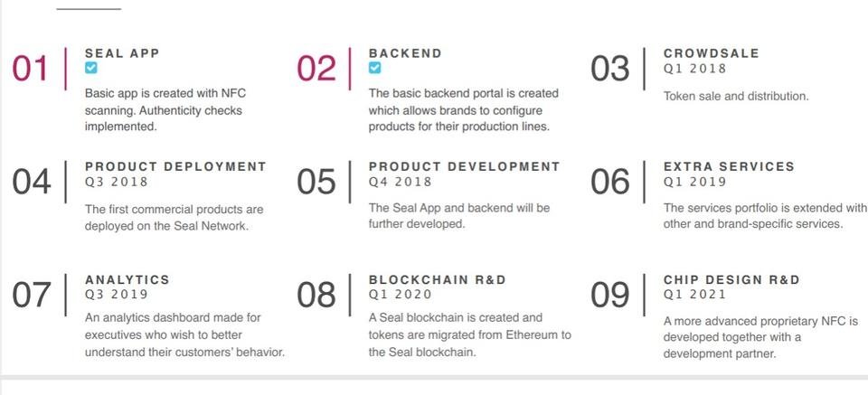Click the large 08 step number
The image size is (868, 395).
coord(316,295)
